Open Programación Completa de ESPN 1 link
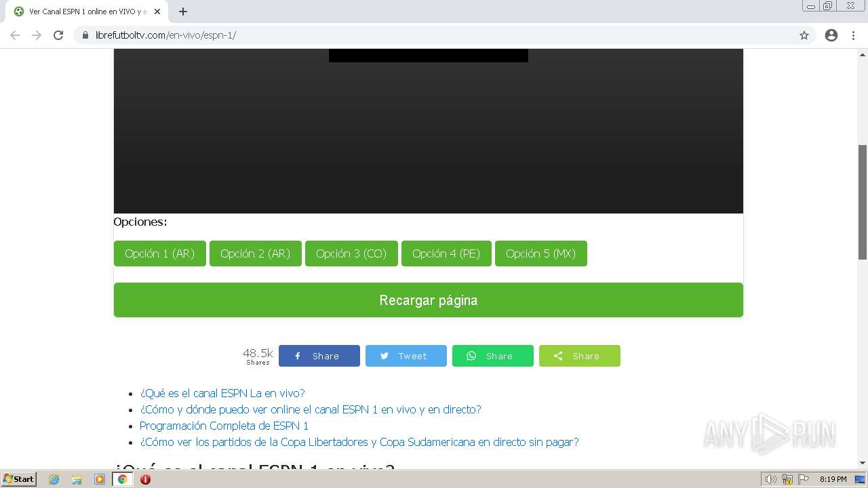 [224, 426]
